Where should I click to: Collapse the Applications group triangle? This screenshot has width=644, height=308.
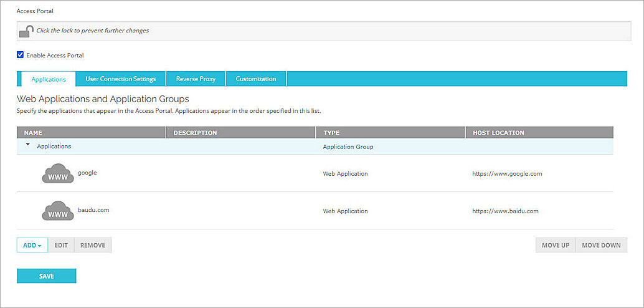click(x=27, y=145)
